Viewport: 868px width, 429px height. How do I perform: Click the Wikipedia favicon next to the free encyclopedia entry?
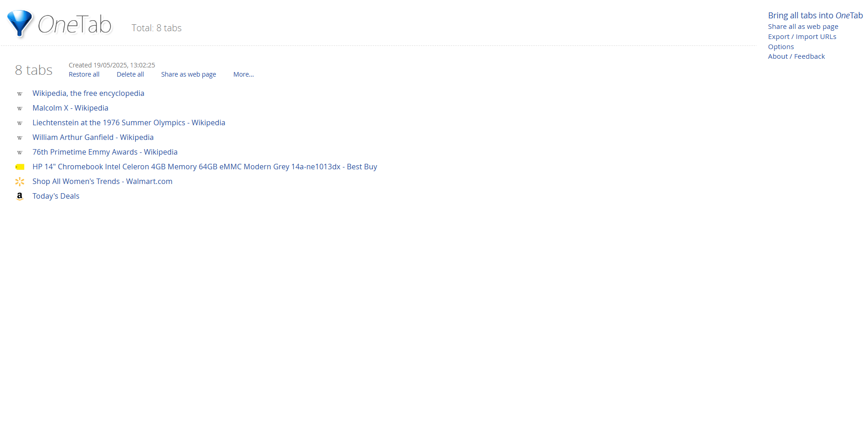click(x=20, y=94)
